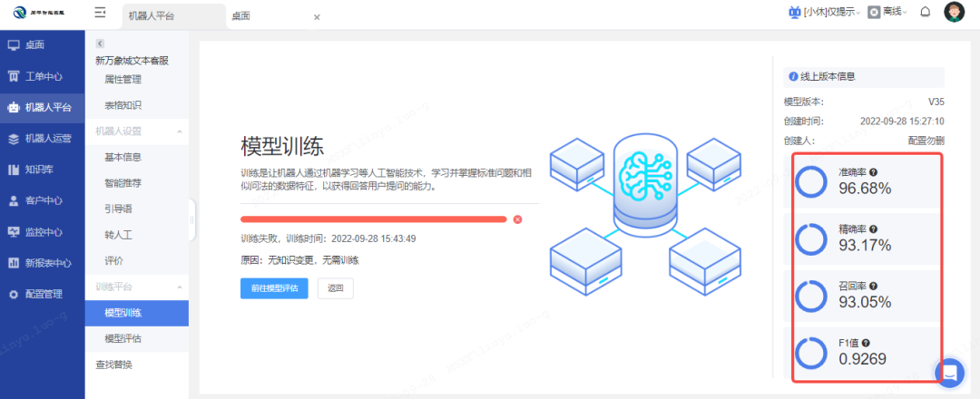Collapse the 训练平台 section
The height and width of the screenshot is (399, 980).
(x=179, y=287)
